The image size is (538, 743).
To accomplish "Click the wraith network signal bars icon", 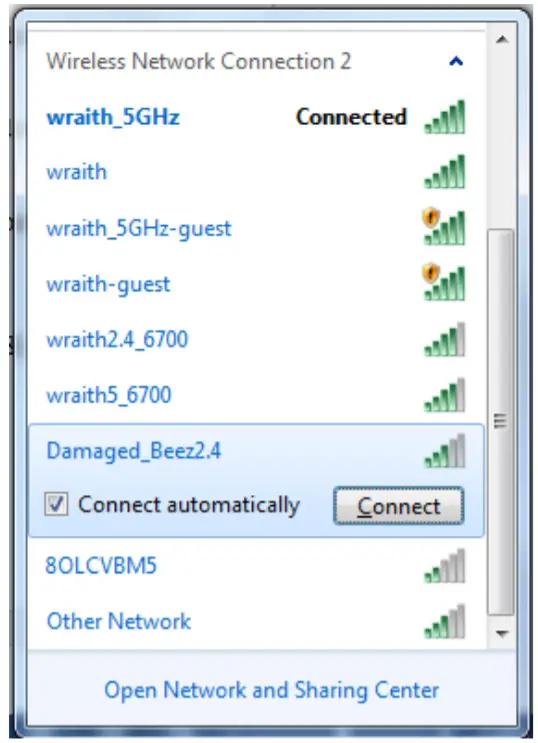I will pos(445,172).
